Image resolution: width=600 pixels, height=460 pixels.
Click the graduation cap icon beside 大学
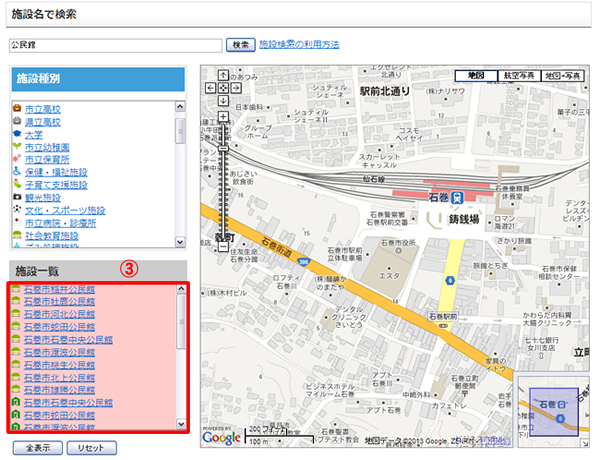[17, 134]
